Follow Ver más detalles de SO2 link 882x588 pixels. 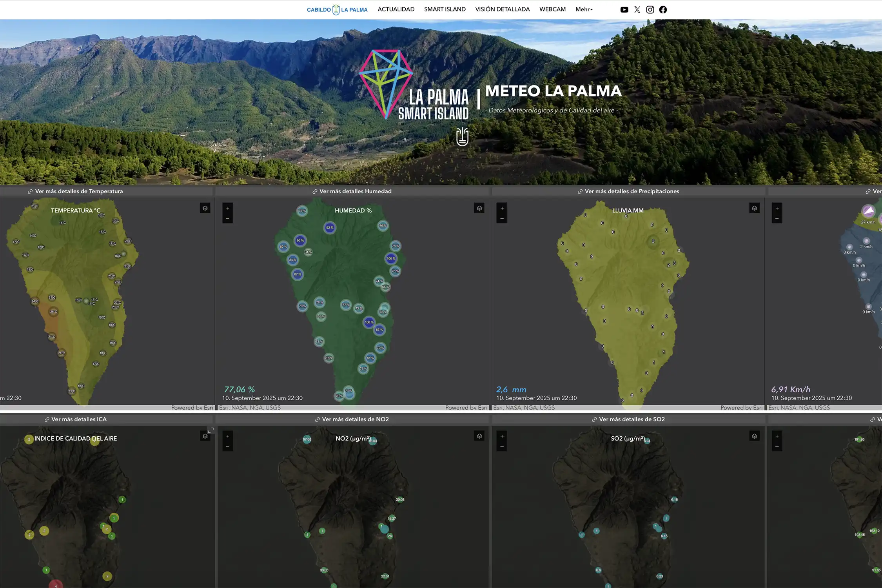632,419
